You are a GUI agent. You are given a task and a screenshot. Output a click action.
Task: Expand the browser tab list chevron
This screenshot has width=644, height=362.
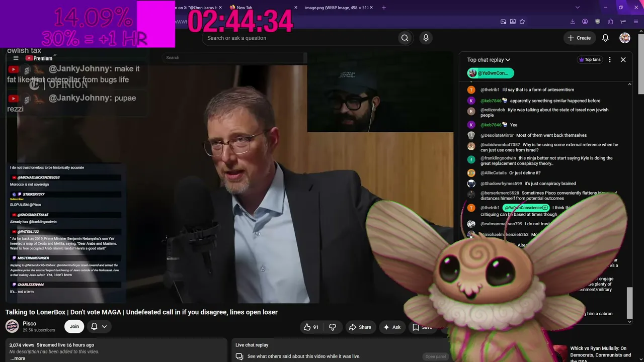(x=577, y=8)
